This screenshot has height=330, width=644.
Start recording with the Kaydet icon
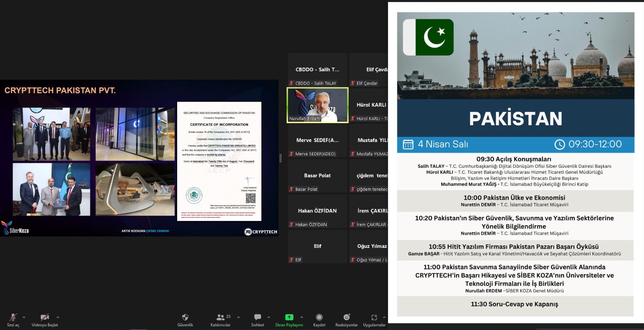(x=319, y=318)
